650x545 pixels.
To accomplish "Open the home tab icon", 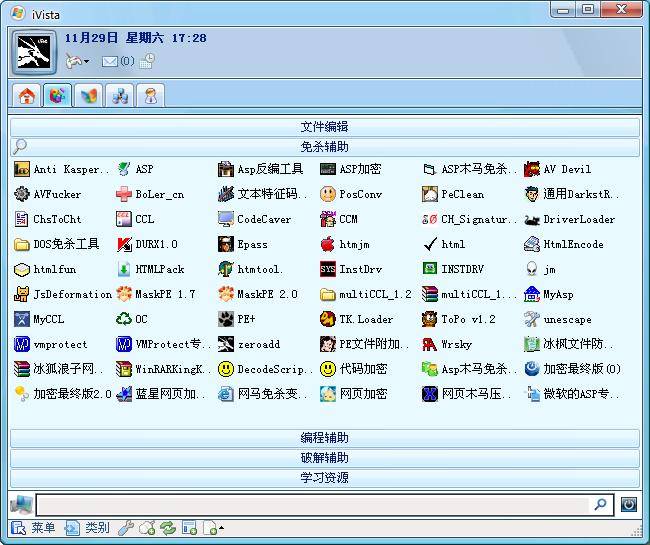I will pyautogui.click(x=26, y=96).
